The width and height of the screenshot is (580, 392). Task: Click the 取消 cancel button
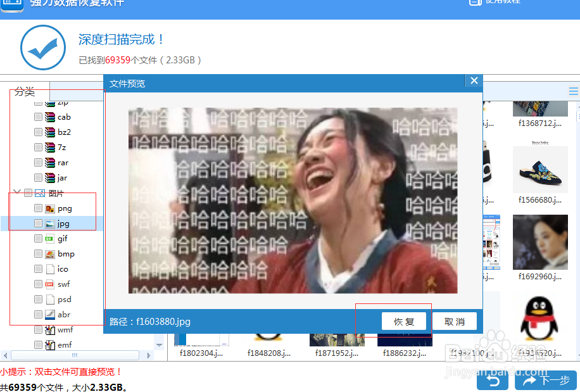[455, 322]
